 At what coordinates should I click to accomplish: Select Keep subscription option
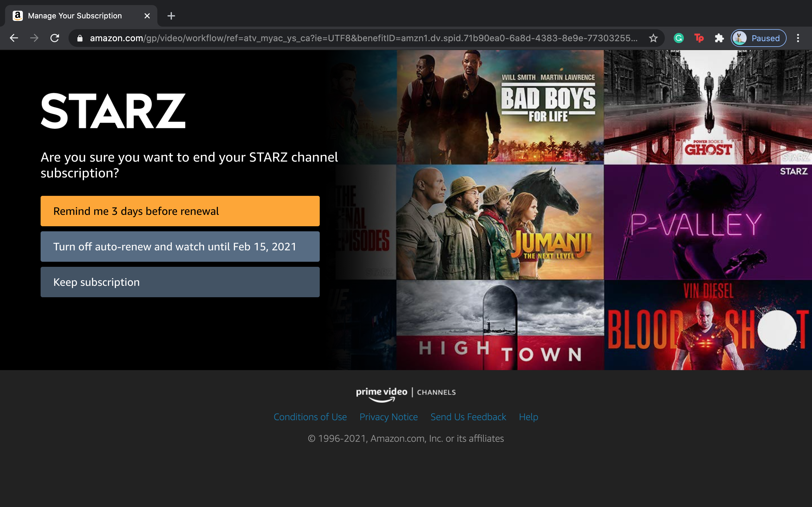tap(180, 281)
